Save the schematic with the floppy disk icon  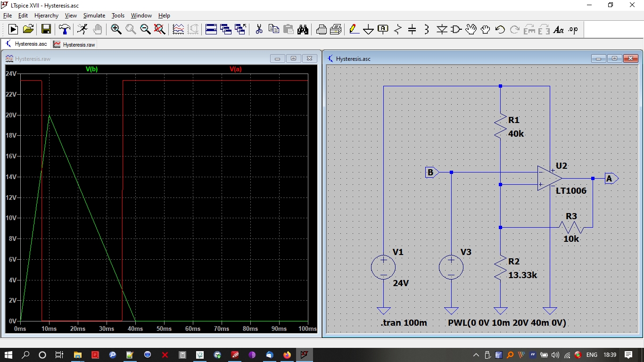(46, 29)
